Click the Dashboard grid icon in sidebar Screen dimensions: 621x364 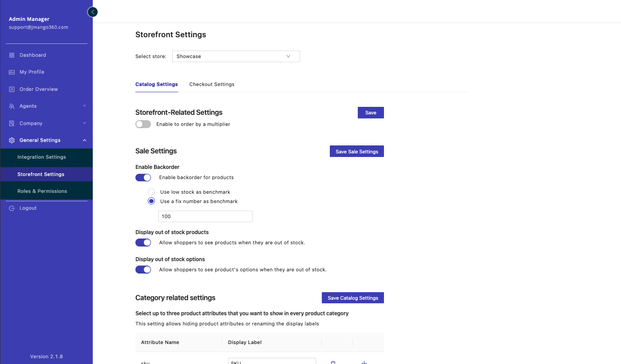click(x=12, y=55)
